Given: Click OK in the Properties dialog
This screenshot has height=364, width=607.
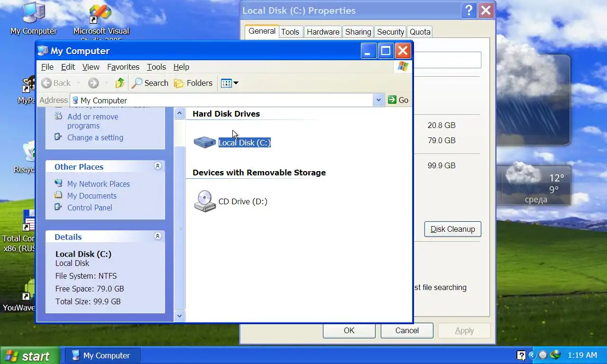Looking at the screenshot, I should (x=349, y=330).
